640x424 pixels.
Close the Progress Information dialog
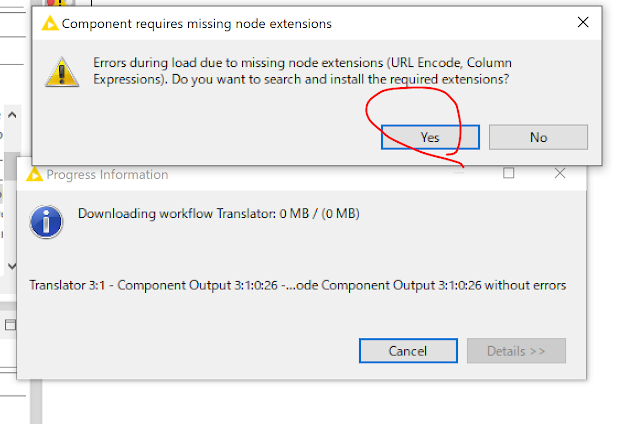(560, 174)
